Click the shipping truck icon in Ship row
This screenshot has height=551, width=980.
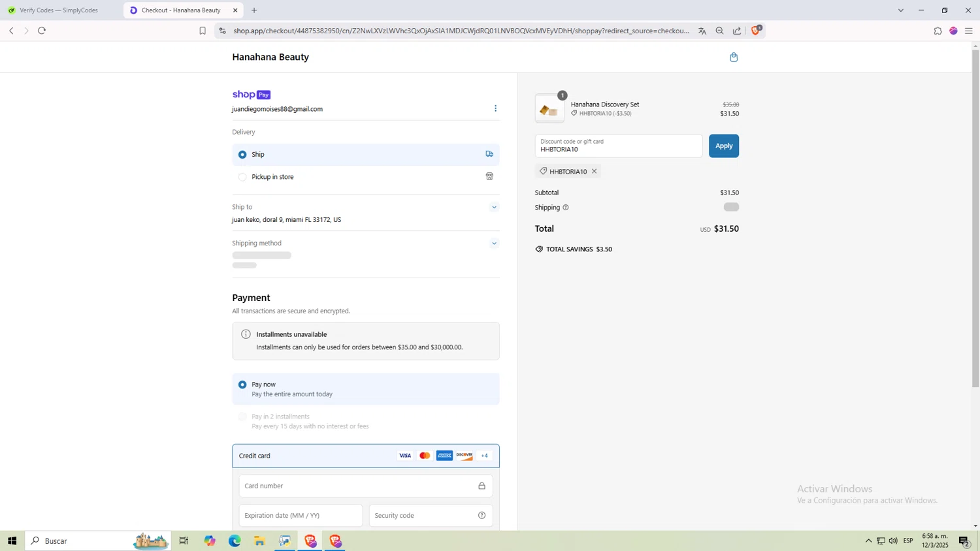489,154
